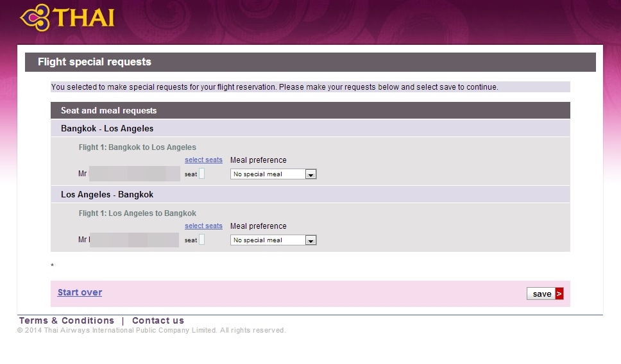Click the Bangkok - Los Angeles route heading
This screenshot has height=364, width=621.
coord(107,128)
